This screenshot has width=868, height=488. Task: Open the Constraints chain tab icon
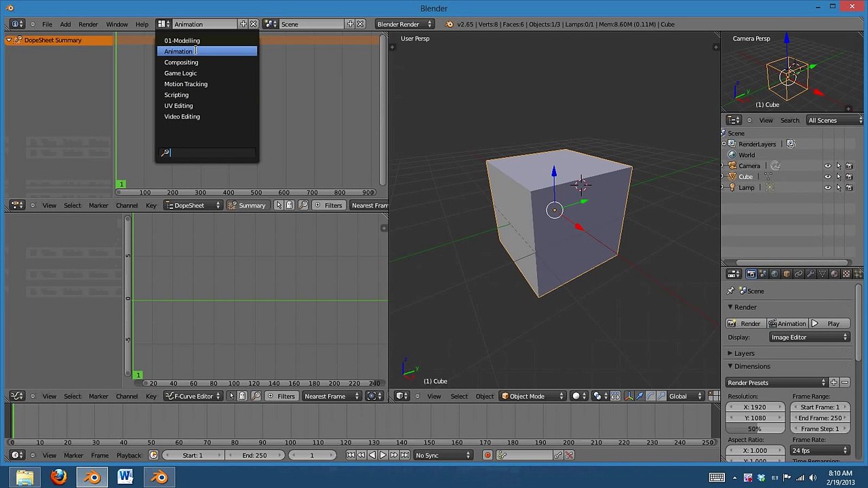click(x=798, y=274)
